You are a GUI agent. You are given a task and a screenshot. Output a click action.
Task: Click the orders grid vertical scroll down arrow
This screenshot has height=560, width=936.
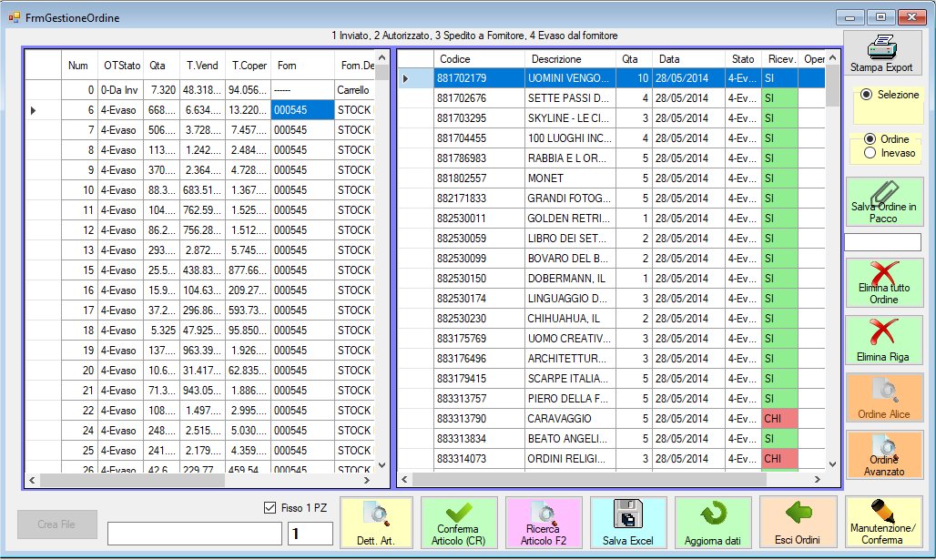(x=382, y=465)
